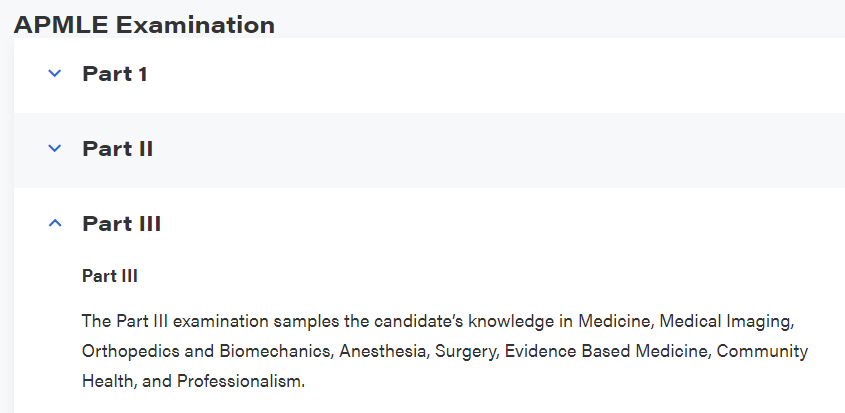Expand Part 1 using its chevron icon
The height and width of the screenshot is (413, 845).
click(x=55, y=73)
